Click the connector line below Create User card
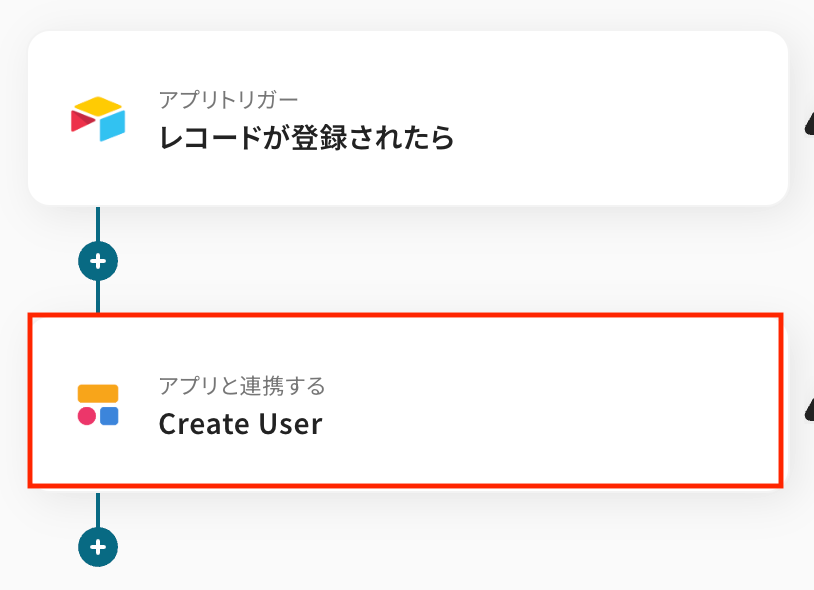The height and width of the screenshot is (590, 814). pos(98,508)
